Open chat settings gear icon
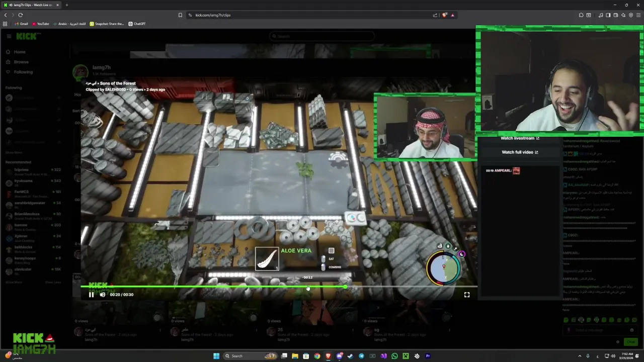Image resolution: width=644 pixels, height=362 pixels. coord(618,342)
